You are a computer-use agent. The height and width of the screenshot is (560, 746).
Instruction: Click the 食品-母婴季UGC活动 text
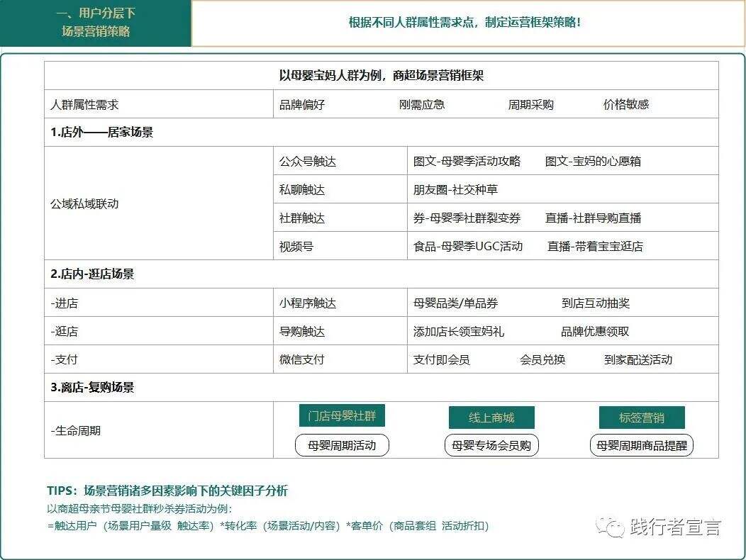(468, 246)
